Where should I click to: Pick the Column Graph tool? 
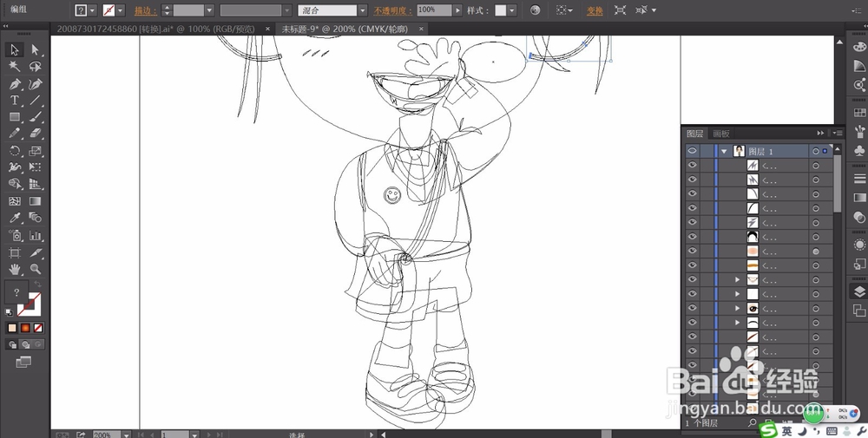(36, 236)
